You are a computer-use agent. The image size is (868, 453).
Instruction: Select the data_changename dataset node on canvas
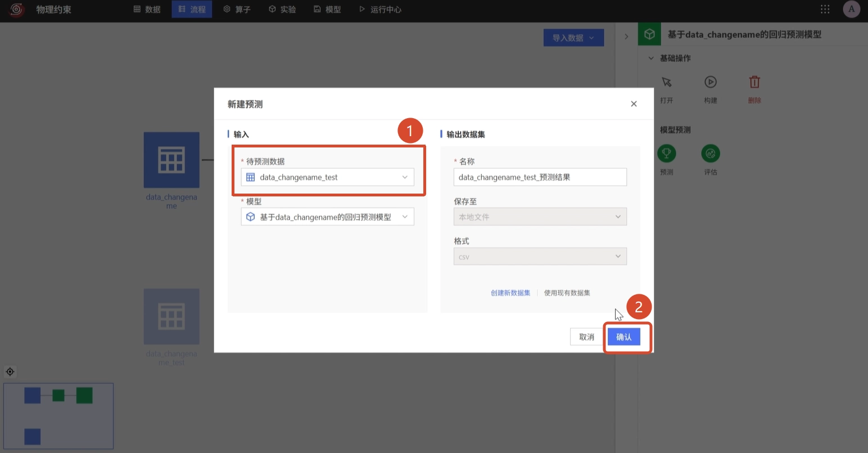pyautogui.click(x=171, y=160)
